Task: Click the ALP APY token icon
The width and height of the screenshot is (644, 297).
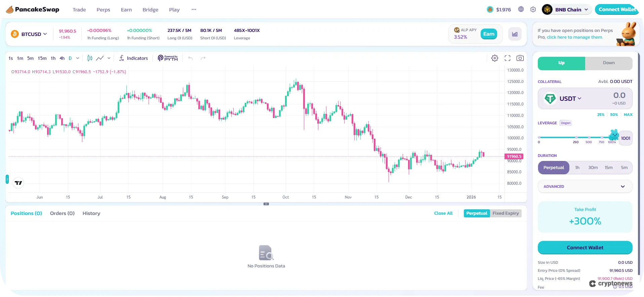Action: click(x=457, y=30)
